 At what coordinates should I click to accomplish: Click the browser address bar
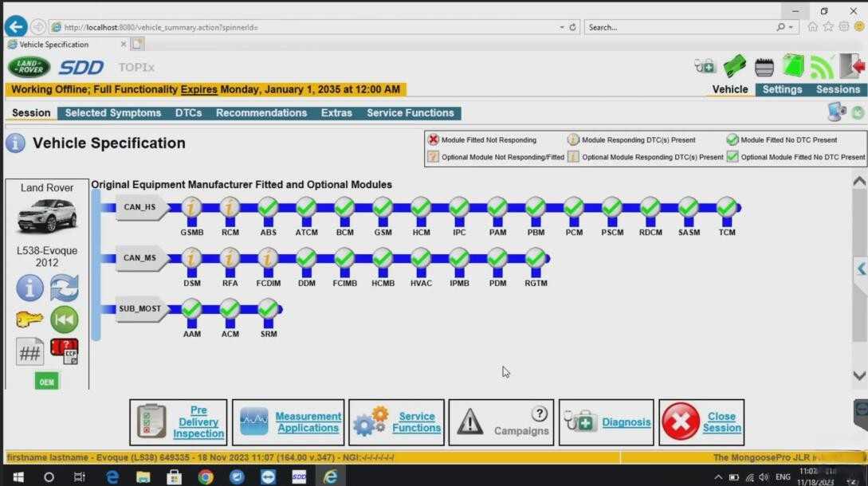click(x=310, y=27)
